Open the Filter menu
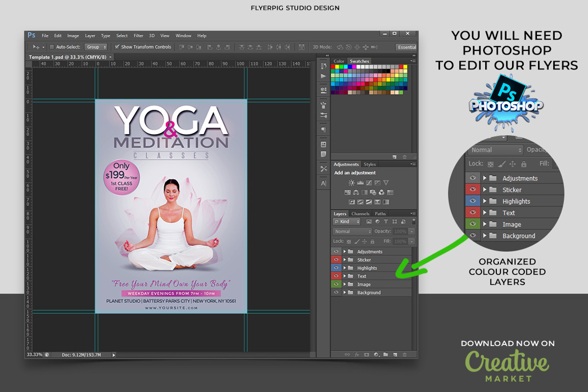588x392 pixels. (x=139, y=36)
